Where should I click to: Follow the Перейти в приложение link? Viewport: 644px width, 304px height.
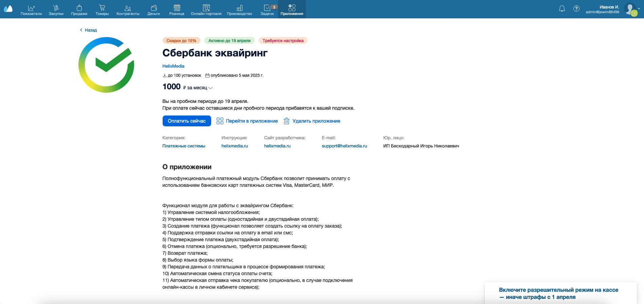pos(252,121)
